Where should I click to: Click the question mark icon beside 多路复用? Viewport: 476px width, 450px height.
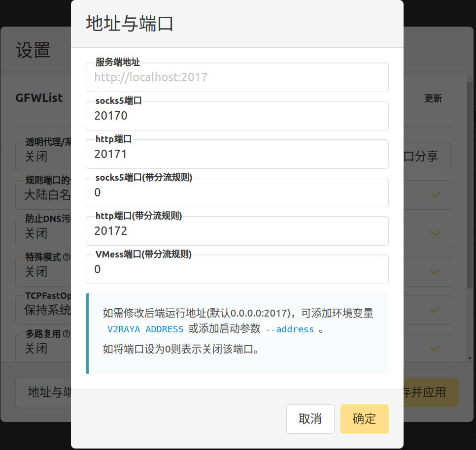point(67,334)
